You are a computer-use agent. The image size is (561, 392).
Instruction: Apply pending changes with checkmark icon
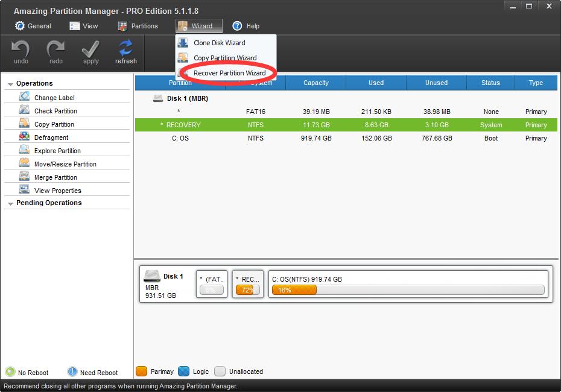90,49
